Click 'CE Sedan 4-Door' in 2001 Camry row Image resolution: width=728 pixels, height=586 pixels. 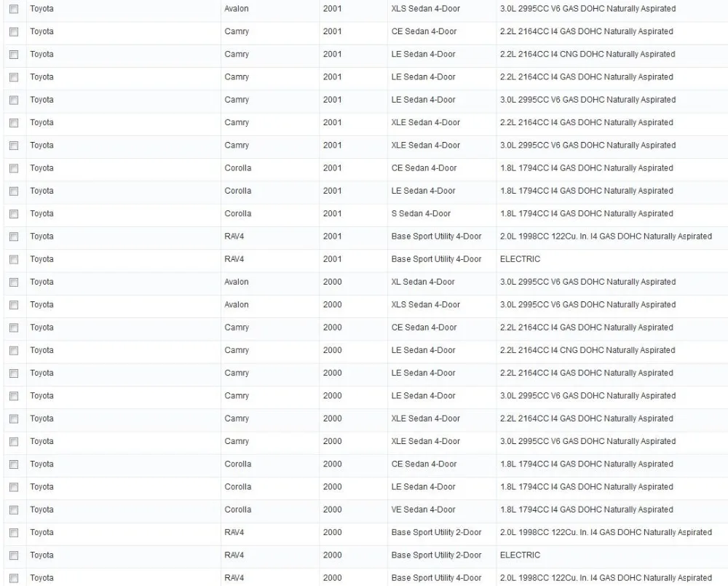(x=424, y=31)
